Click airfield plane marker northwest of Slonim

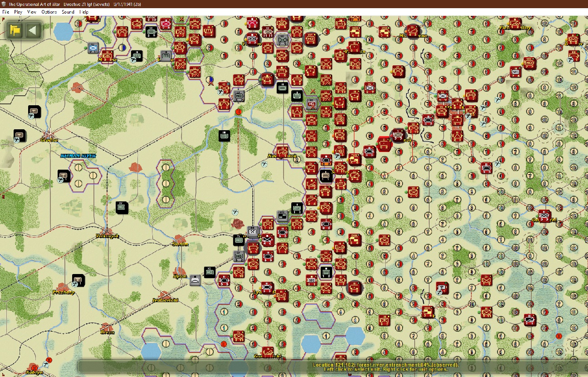pyautogui.click(x=235, y=211)
